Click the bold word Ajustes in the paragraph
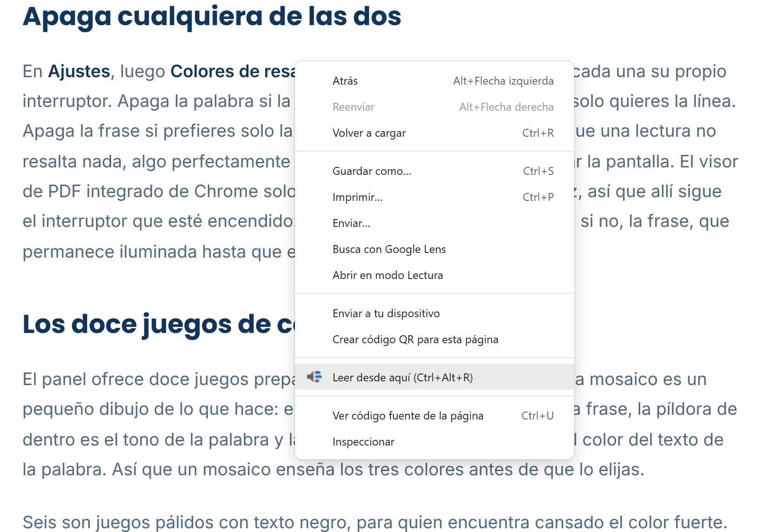 tap(79, 72)
